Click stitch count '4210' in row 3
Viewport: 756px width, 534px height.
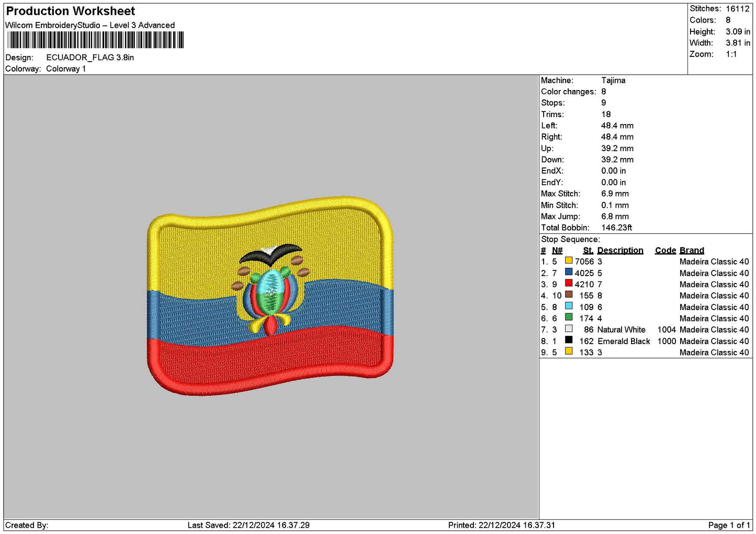584,285
